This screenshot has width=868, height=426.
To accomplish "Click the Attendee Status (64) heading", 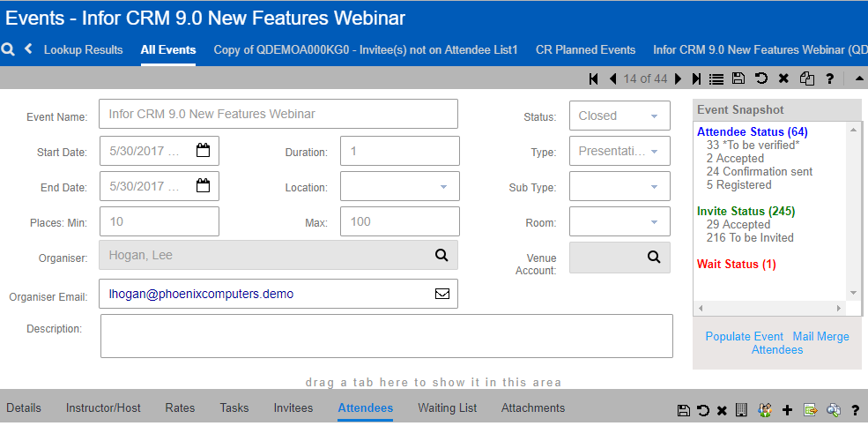I will click(x=753, y=131).
